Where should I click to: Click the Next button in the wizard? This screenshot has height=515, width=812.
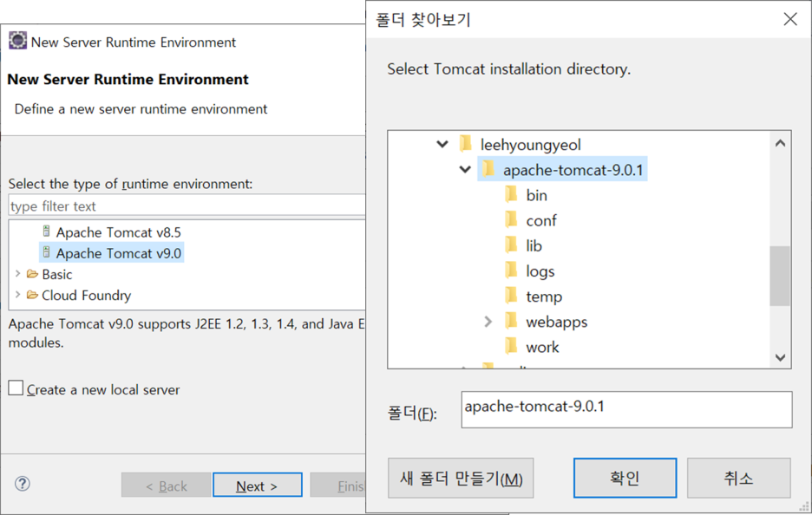click(258, 485)
